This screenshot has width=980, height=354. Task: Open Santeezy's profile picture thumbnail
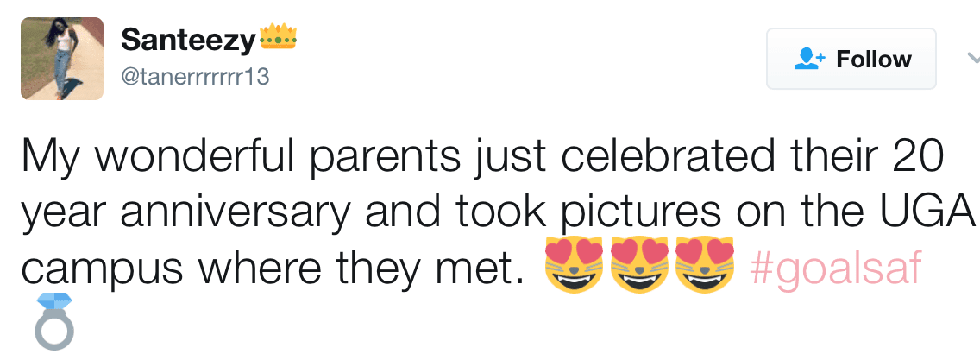[x=62, y=59]
